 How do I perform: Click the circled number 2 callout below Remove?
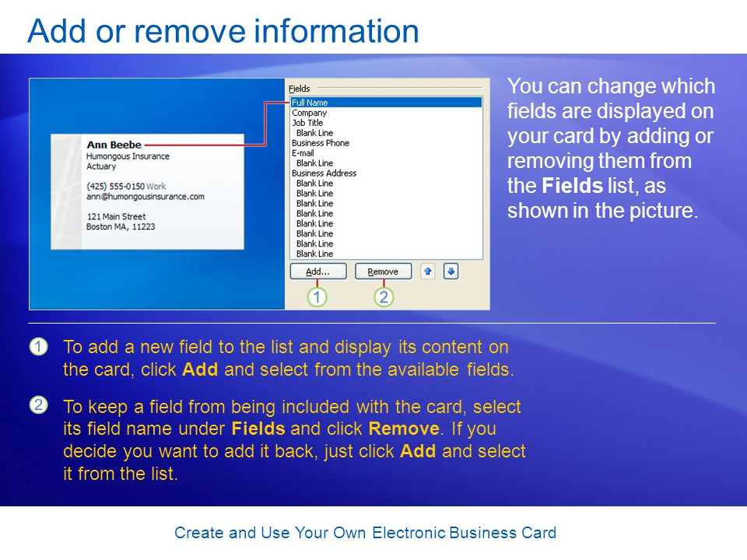pyautogui.click(x=384, y=297)
